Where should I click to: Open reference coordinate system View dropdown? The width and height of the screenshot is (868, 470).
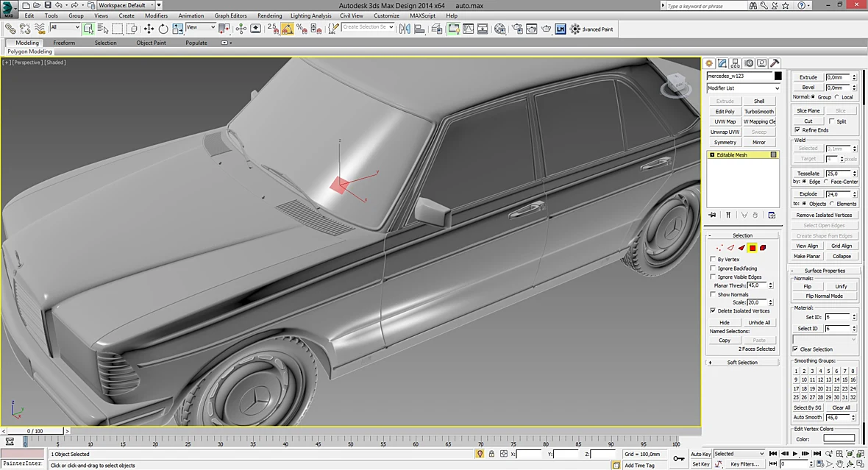point(201,27)
